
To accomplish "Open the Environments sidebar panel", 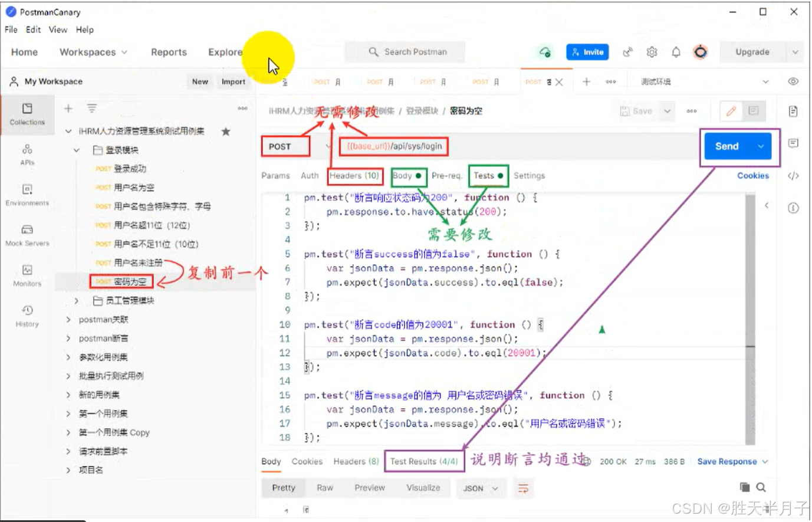I will (27, 195).
